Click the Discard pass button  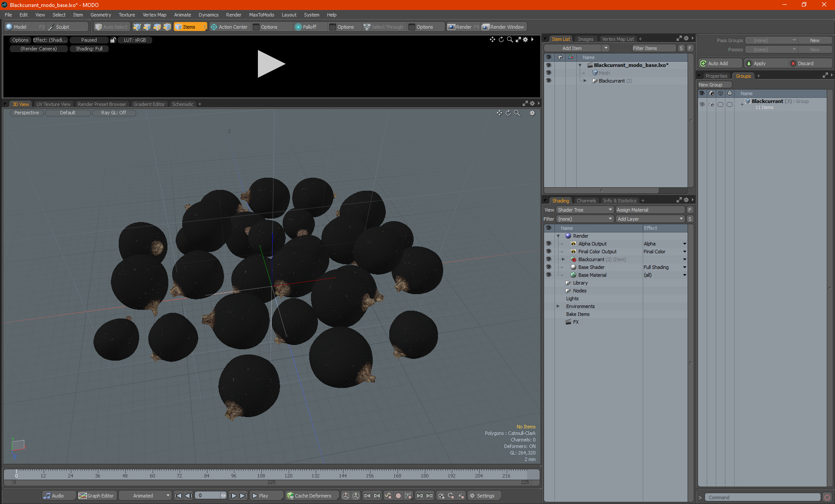tap(810, 63)
